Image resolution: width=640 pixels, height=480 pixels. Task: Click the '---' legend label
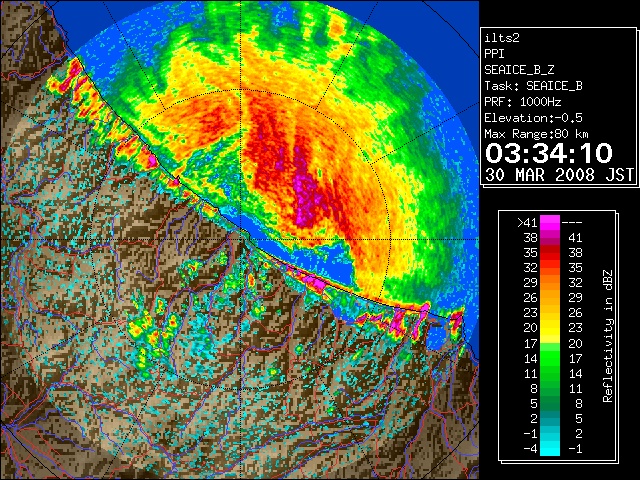572,223
